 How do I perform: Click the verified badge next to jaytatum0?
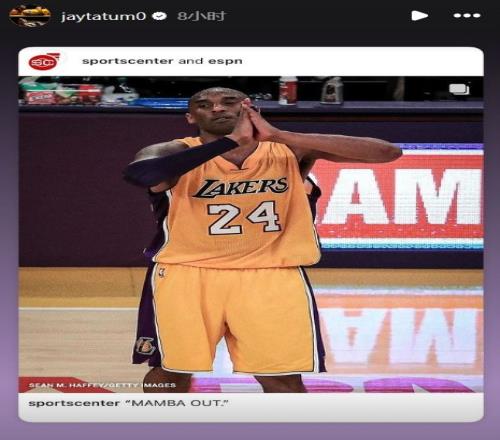click(160, 16)
